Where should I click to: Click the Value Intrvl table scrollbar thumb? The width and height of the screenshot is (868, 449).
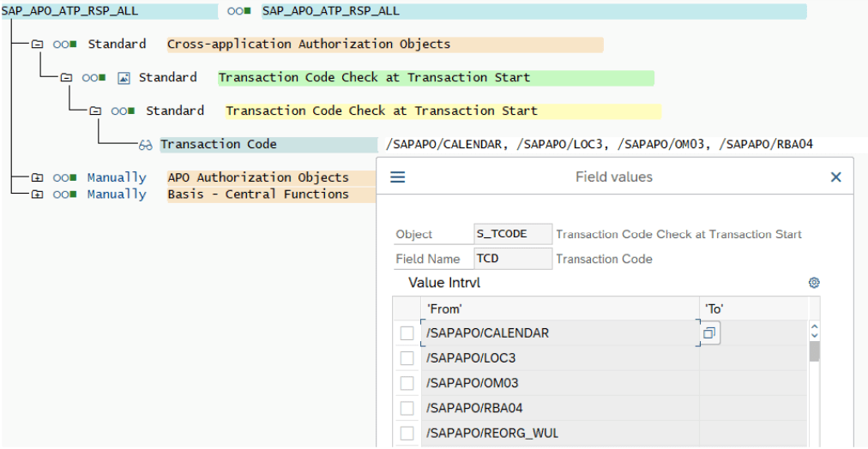(814, 351)
